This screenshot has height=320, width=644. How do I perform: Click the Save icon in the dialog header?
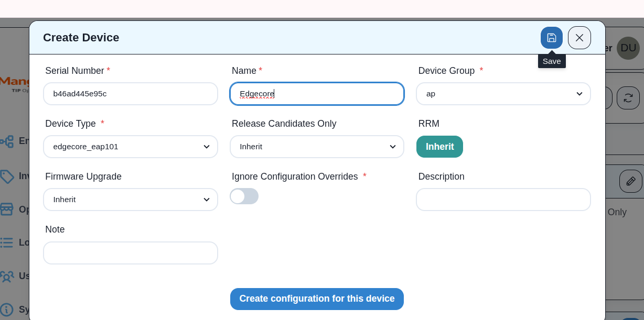click(552, 38)
